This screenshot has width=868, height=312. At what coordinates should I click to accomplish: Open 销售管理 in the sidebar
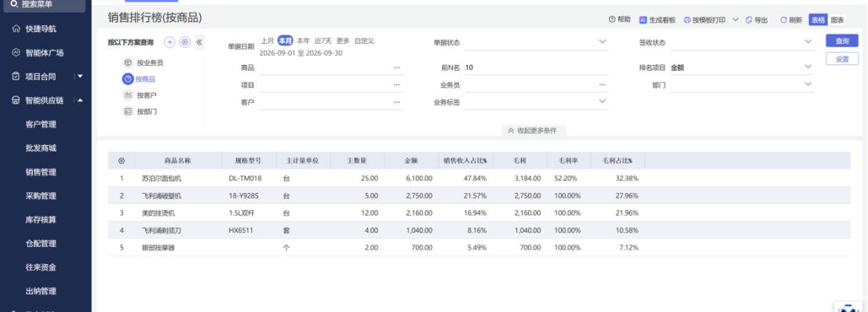click(41, 172)
